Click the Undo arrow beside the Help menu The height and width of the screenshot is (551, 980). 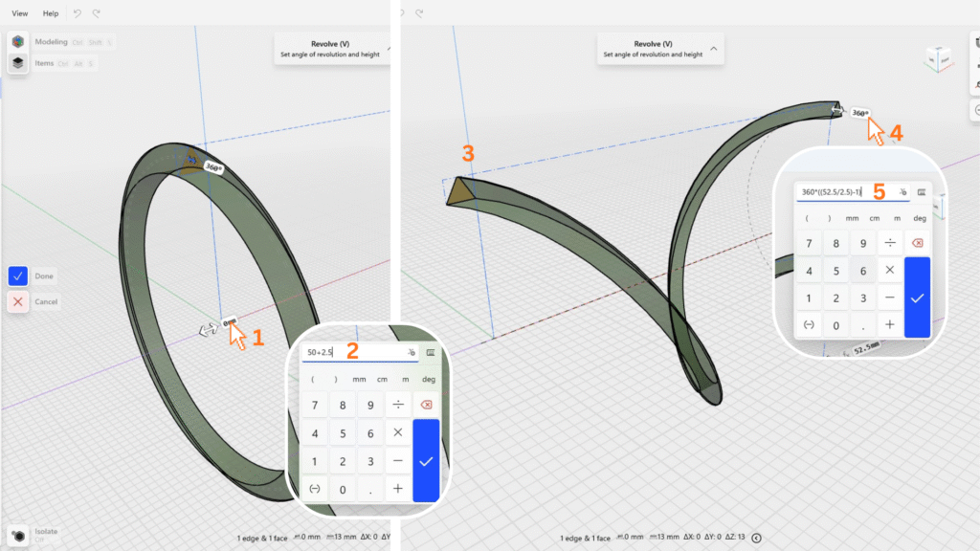point(78,13)
